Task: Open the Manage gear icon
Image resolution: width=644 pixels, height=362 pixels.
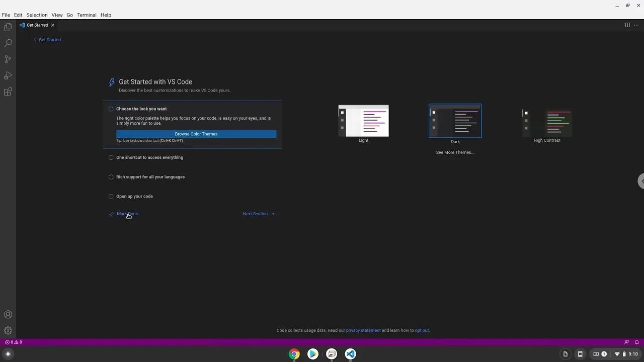Action: (8, 331)
